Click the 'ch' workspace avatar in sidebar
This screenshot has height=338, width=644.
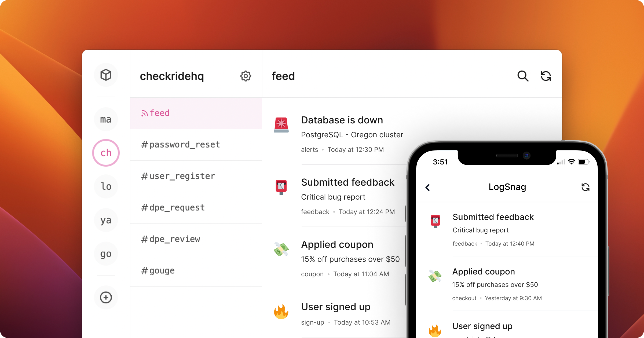tap(106, 152)
